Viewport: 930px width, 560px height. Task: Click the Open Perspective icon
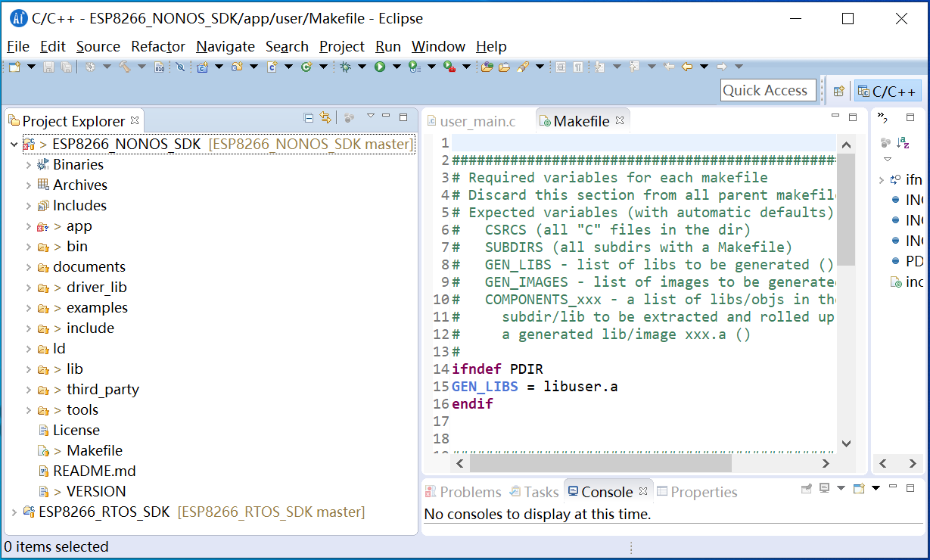[838, 91]
